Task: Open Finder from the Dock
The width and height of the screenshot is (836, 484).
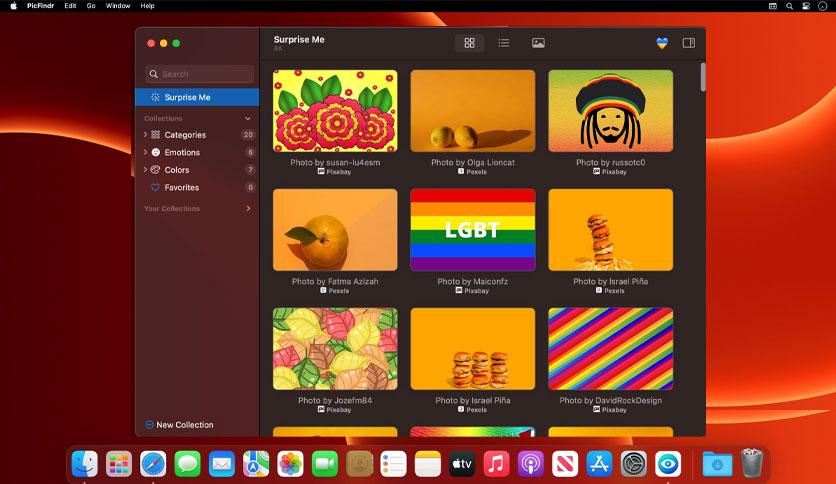Action: click(85, 463)
